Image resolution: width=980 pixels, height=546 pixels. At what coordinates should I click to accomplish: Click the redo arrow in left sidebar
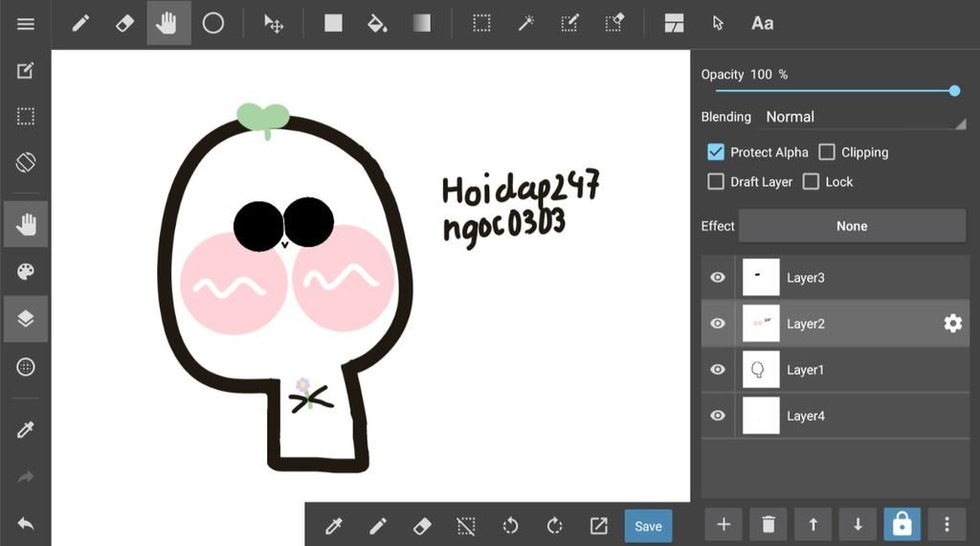26,477
